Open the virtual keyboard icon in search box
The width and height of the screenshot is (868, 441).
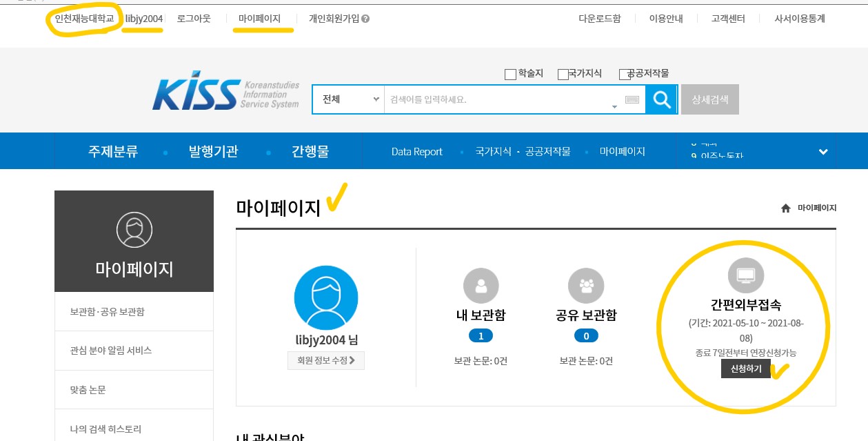[632, 100]
